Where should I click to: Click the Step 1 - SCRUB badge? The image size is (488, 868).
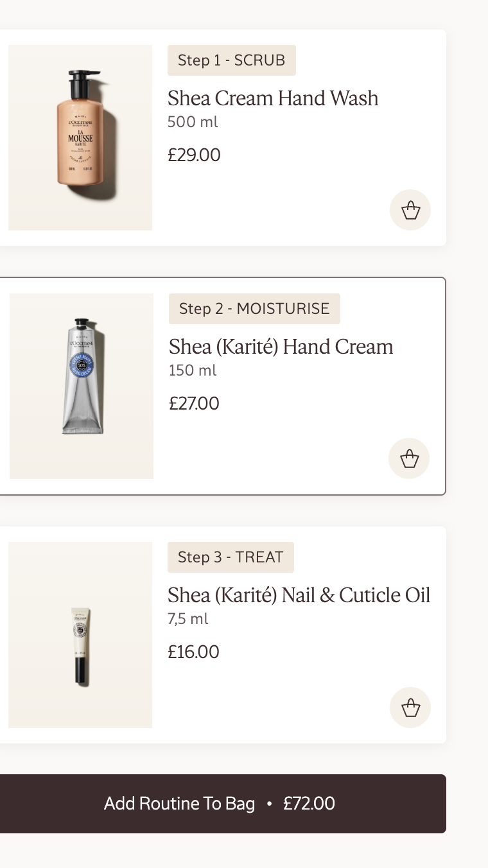click(231, 60)
